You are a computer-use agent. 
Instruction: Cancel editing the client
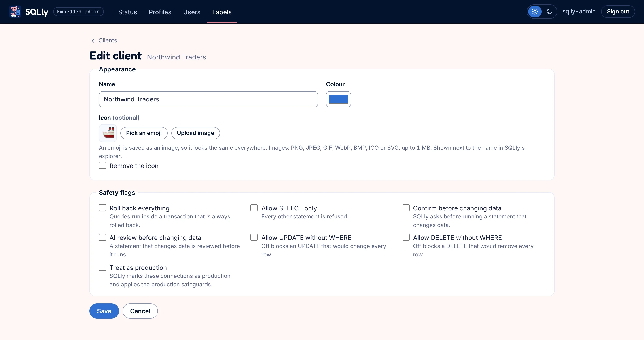tap(140, 311)
